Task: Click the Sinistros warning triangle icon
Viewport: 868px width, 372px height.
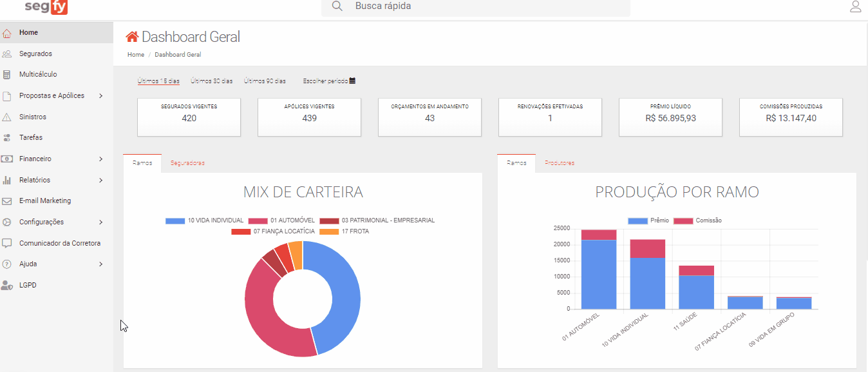Action: click(7, 117)
